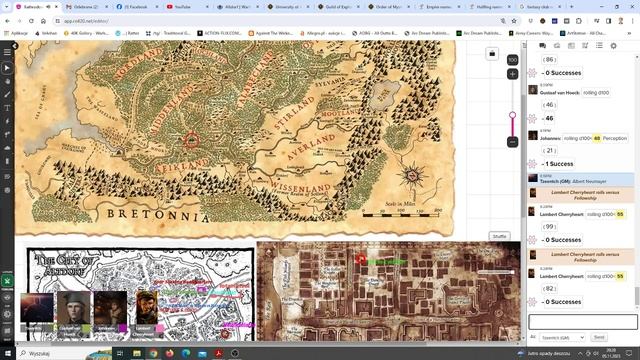Open the dice rolling tool
Viewport: 640px width, 360px height.
[x=7, y=190]
